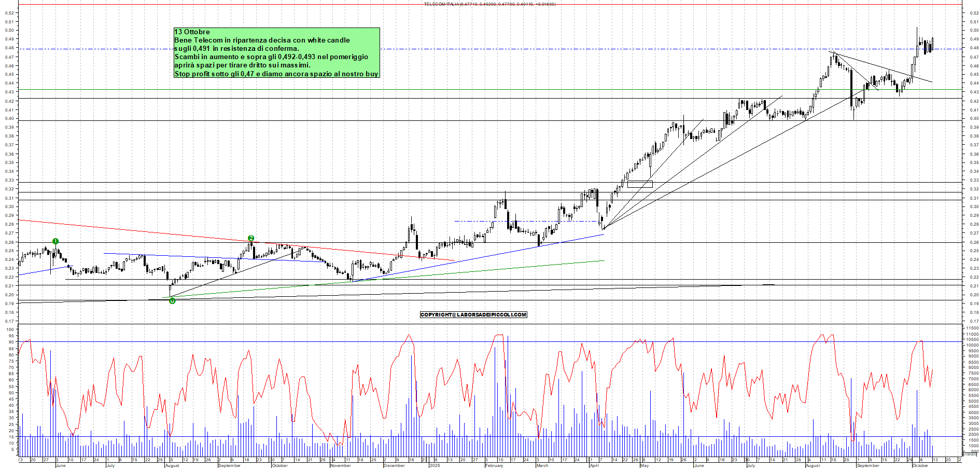Click the TELECOM ITALIA chart title
980x468 pixels.
tap(489, 4)
